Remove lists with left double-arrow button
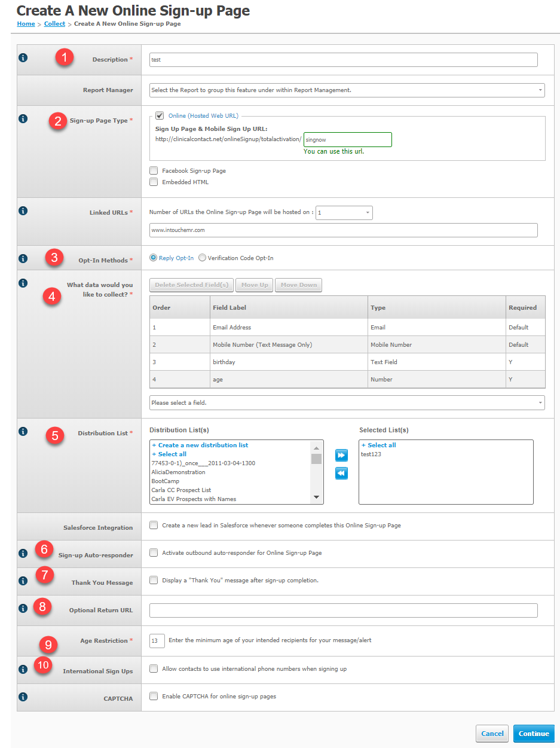560x748 pixels. 341,474
